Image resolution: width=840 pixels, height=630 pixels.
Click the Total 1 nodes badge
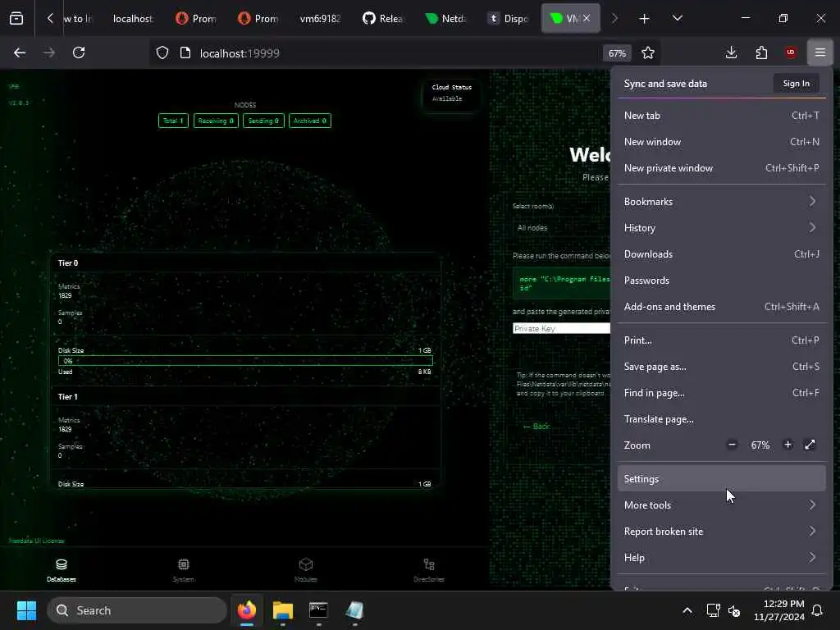173,121
